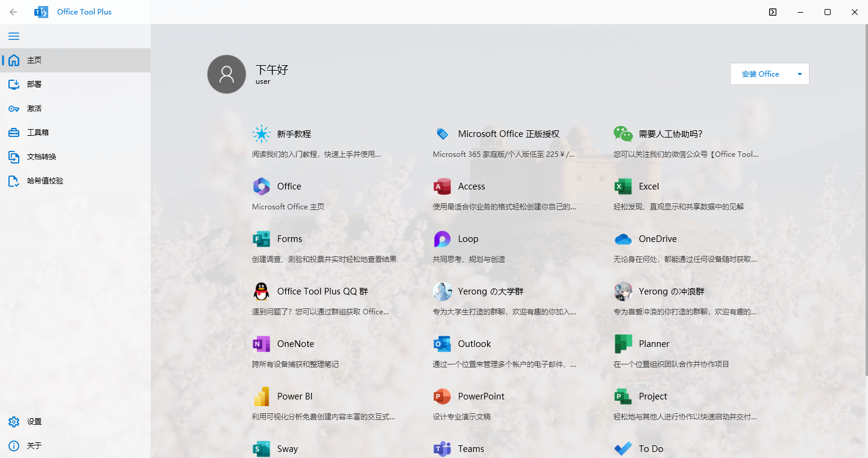Click the Excel app icon
The height and width of the screenshot is (458, 868).
point(623,186)
